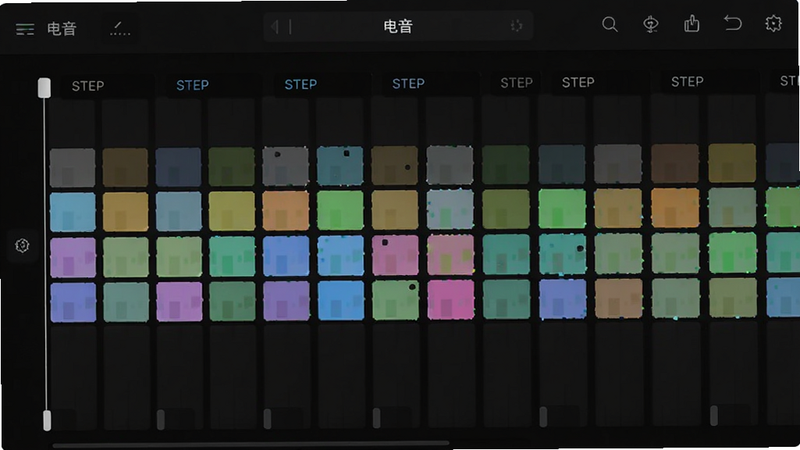
Task: Click the sync spinner icon in title field
Action: click(x=516, y=26)
